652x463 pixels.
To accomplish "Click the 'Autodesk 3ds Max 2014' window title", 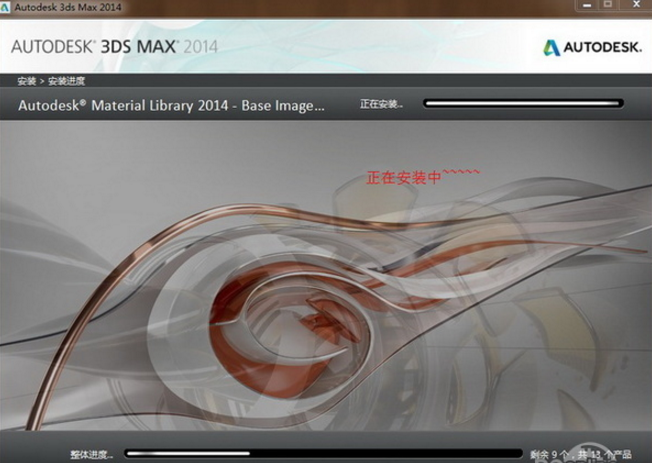I will 68,7.
